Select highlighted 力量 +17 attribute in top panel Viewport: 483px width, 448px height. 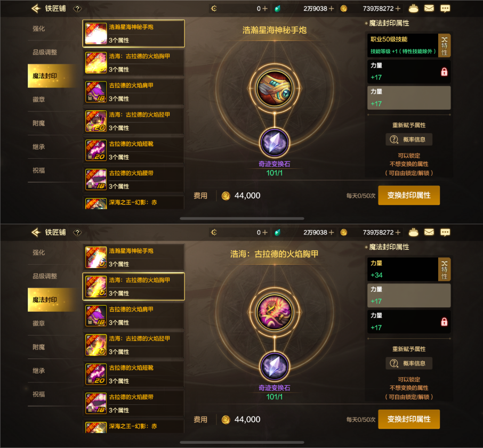409,98
